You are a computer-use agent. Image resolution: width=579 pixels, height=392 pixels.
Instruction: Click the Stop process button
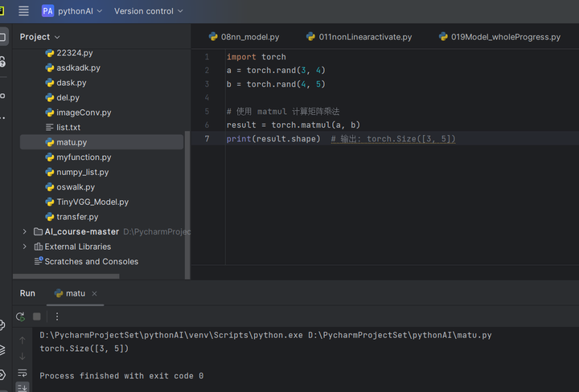pyautogui.click(x=37, y=316)
